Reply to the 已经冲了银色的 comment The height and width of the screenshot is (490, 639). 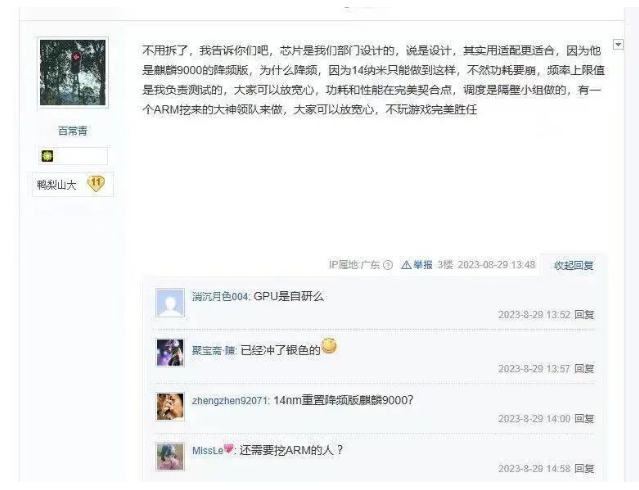pos(584,369)
